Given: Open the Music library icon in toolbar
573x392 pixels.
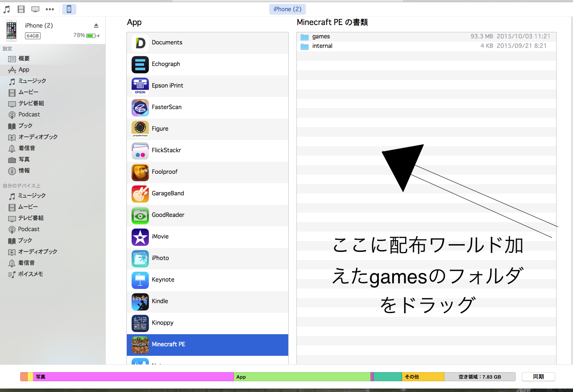Looking at the screenshot, I should pyautogui.click(x=7, y=9).
